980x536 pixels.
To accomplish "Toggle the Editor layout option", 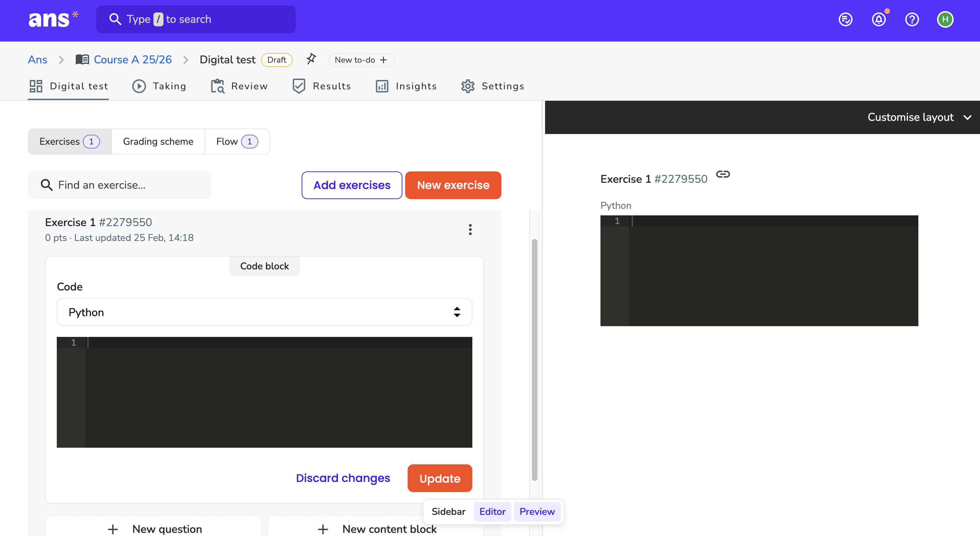I will 492,511.
